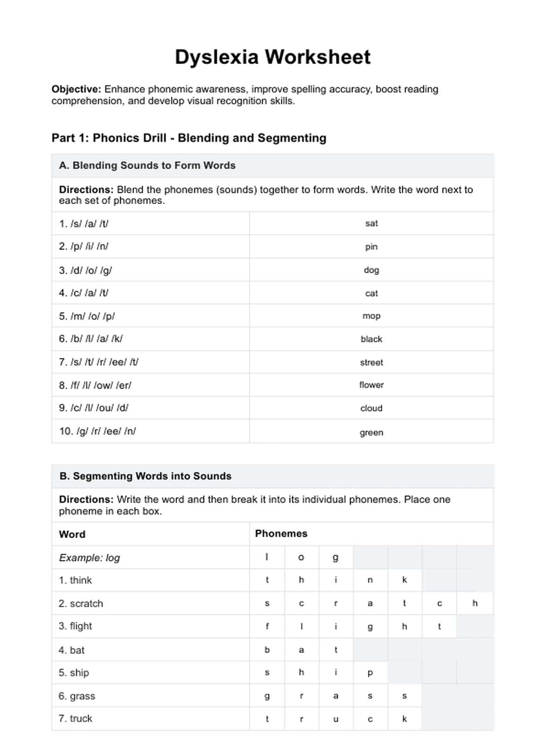The image size is (545, 756).
Task: Click the "B. Segmenting Words into Sounds" header
Action: [145, 476]
